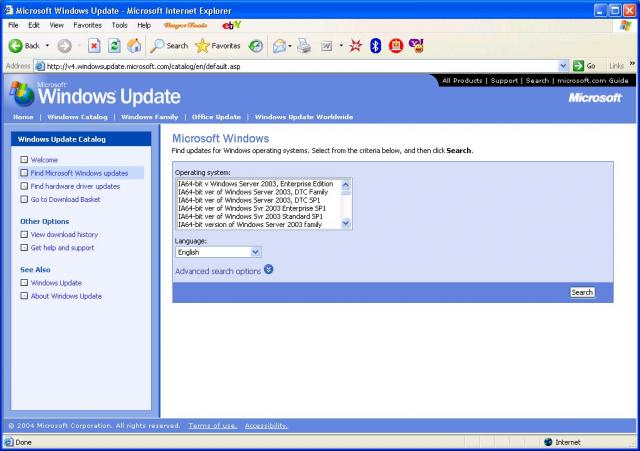Open the Mail button dropdown arrow

[290, 46]
